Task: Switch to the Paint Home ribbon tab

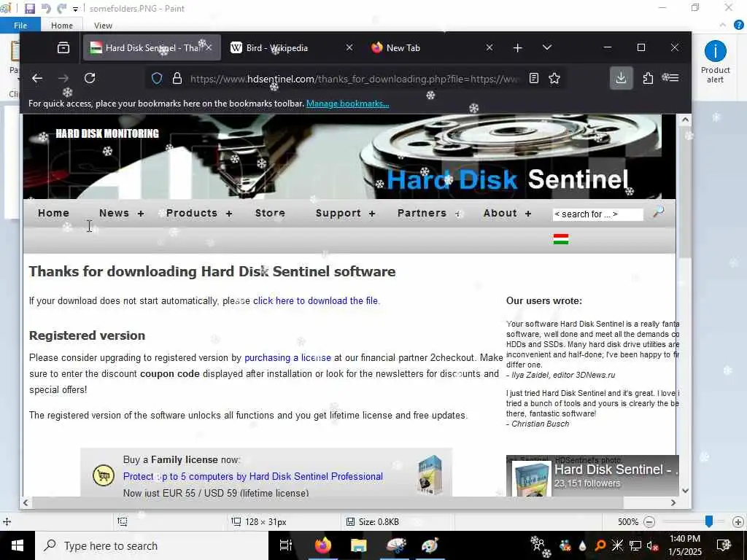Action: 62,26
